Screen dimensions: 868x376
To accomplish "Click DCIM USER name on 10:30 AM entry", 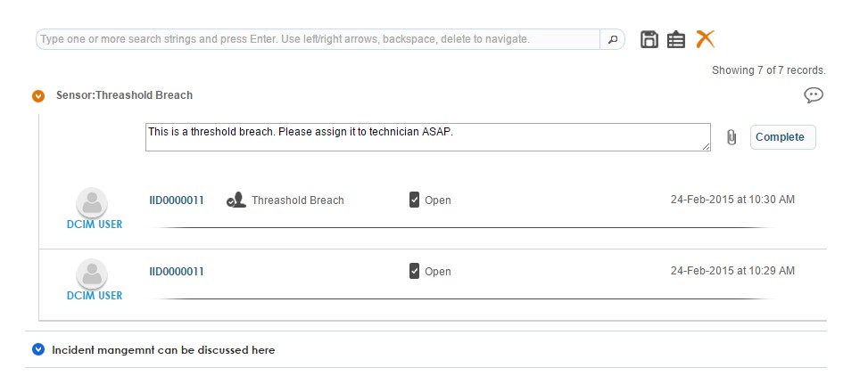I will 95,225.
